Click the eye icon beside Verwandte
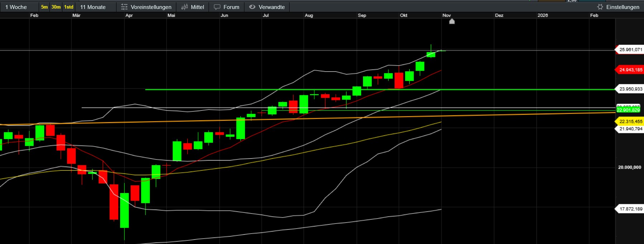This screenshot has height=244, width=644. [252, 7]
